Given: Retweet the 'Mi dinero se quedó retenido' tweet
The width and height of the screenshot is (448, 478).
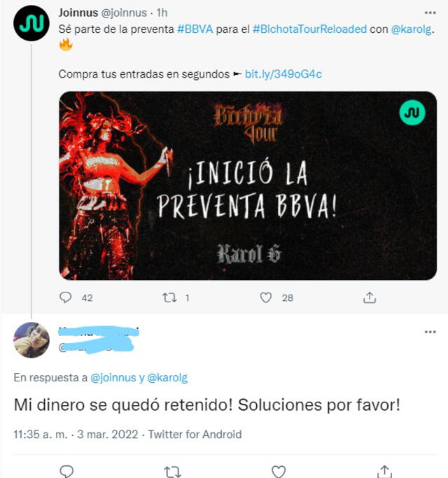Looking at the screenshot, I should 173,472.
